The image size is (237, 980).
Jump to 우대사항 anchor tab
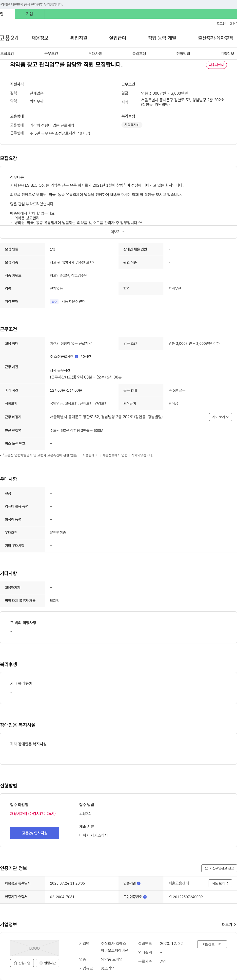tap(95, 54)
